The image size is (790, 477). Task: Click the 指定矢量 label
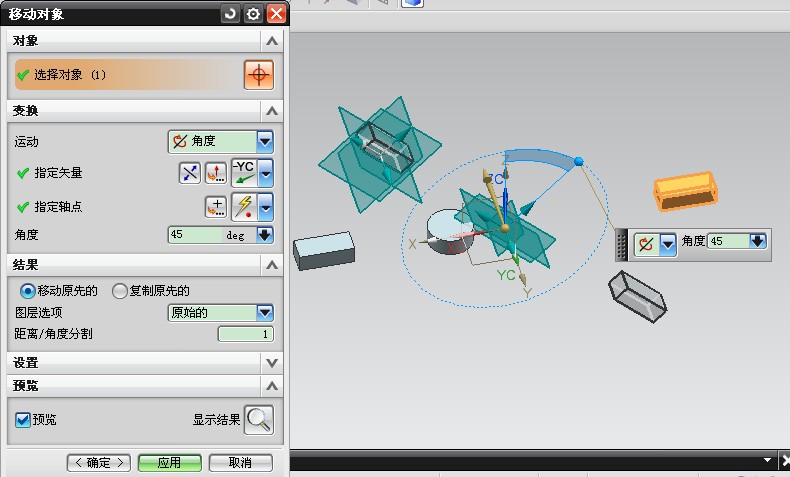[58, 173]
